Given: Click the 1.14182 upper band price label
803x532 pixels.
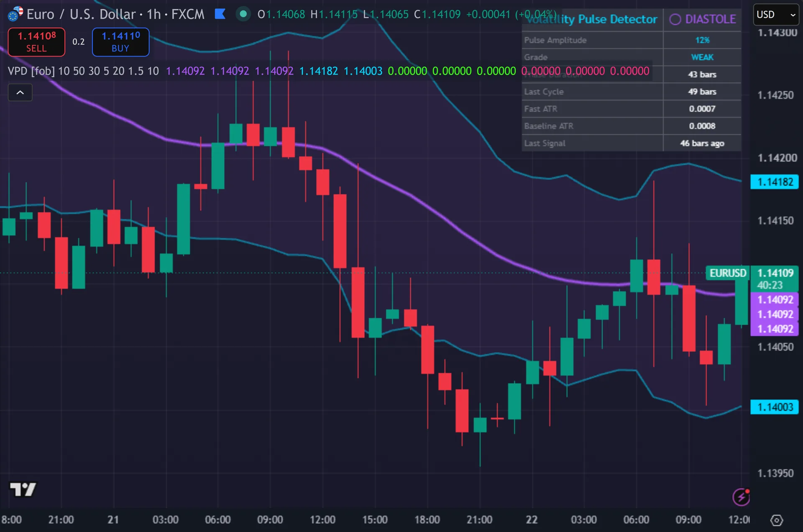Looking at the screenshot, I should pos(775,182).
